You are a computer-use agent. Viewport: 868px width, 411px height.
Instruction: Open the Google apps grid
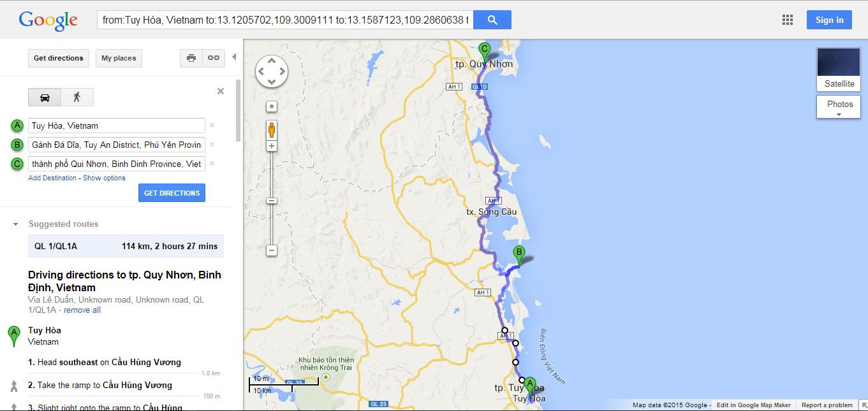788,20
